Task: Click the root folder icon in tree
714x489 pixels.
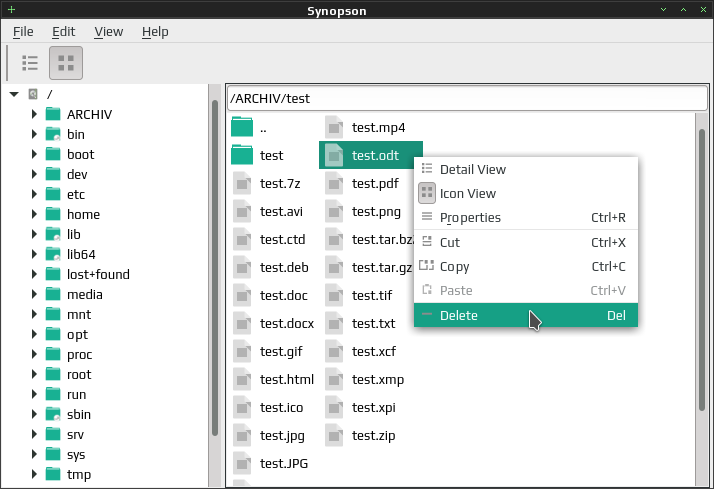Action: point(53,374)
